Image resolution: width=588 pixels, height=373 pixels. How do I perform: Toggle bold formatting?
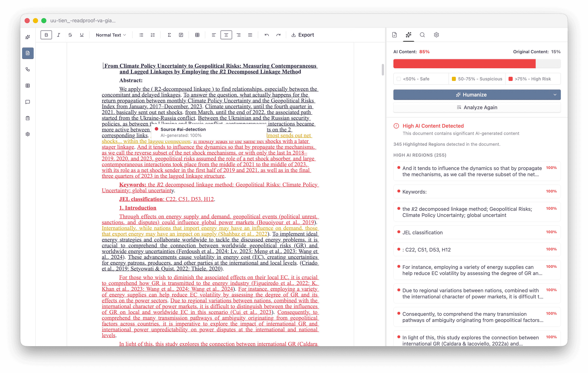tap(46, 35)
